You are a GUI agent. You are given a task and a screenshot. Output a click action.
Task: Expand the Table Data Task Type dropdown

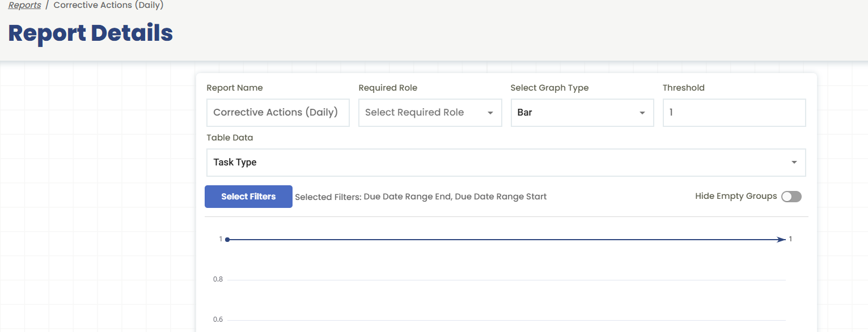tap(499, 162)
